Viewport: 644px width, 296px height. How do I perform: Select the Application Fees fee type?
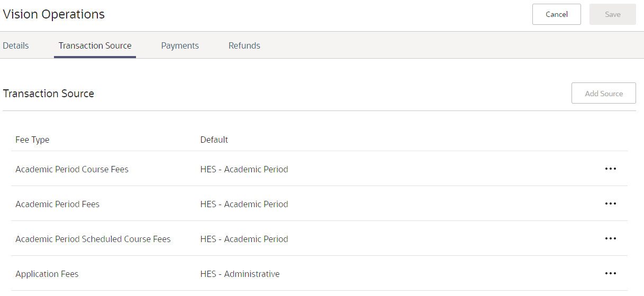tap(47, 274)
